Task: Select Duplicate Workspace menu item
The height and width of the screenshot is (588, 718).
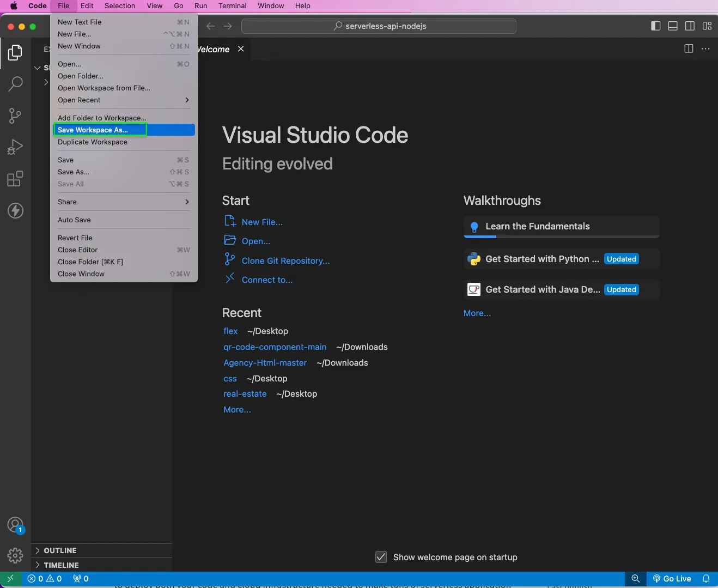Action: click(124, 142)
